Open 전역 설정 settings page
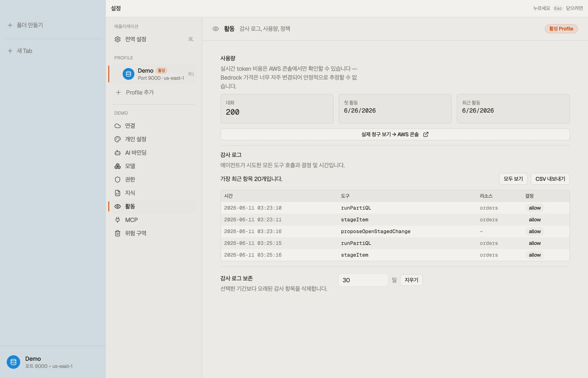This screenshot has width=588, height=378. (x=154, y=39)
